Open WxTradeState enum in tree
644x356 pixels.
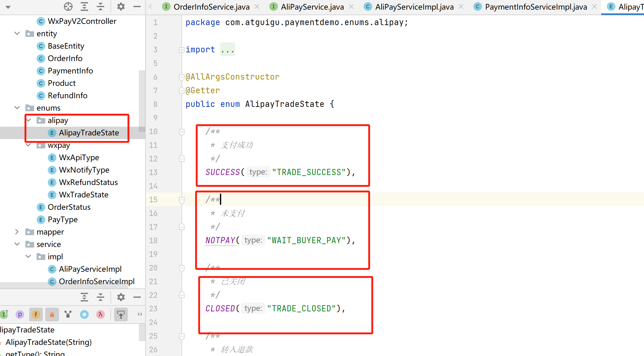[x=83, y=195]
